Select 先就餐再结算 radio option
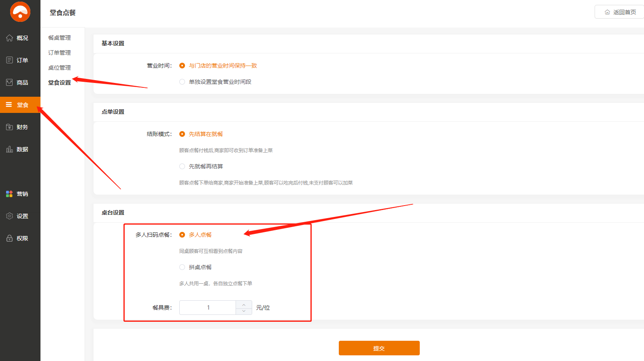Viewport: 644px width, 361px height. [x=182, y=166]
